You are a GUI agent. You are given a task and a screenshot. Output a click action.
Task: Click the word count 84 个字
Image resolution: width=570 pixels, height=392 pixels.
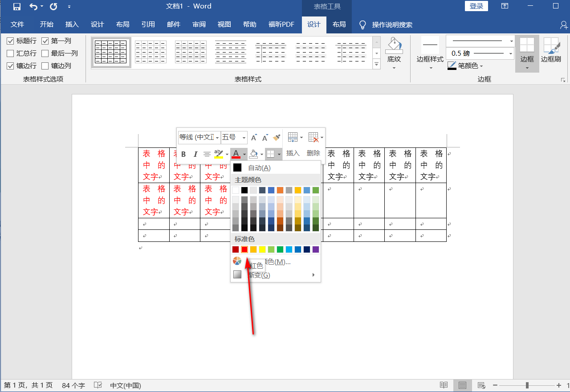(x=73, y=385)
